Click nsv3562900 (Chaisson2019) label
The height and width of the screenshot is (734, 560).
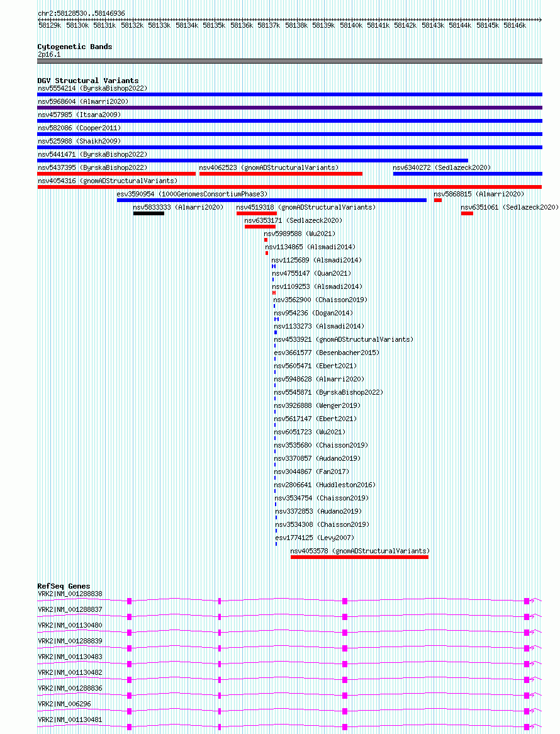[320, 300]
